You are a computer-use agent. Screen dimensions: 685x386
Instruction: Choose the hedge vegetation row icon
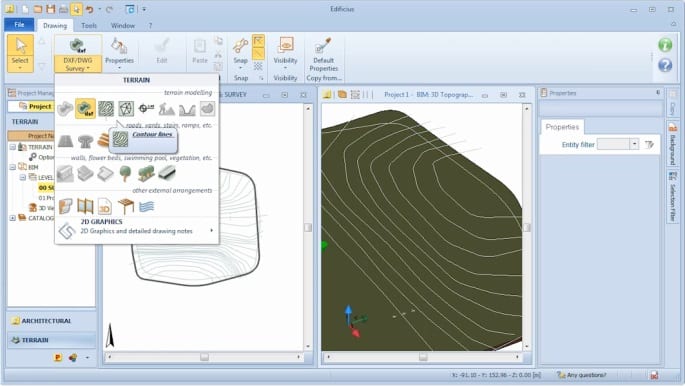pyautogui.click(x=146, y=173)
